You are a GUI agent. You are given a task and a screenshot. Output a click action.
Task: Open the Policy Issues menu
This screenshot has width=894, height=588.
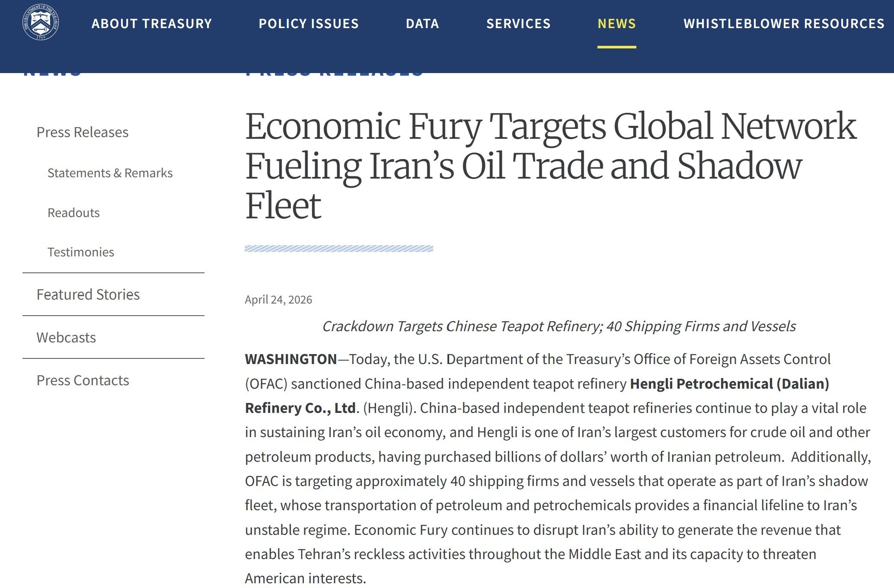click(309, 23)
